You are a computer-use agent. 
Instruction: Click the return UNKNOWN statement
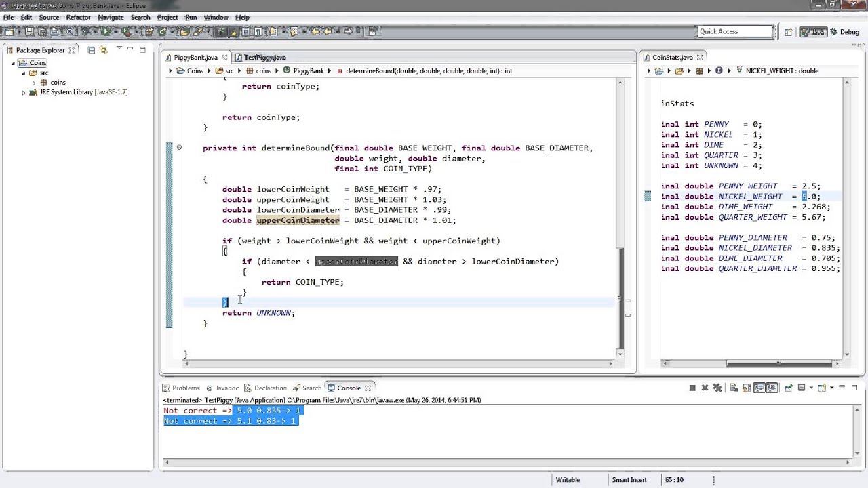[x=258, y=312]
